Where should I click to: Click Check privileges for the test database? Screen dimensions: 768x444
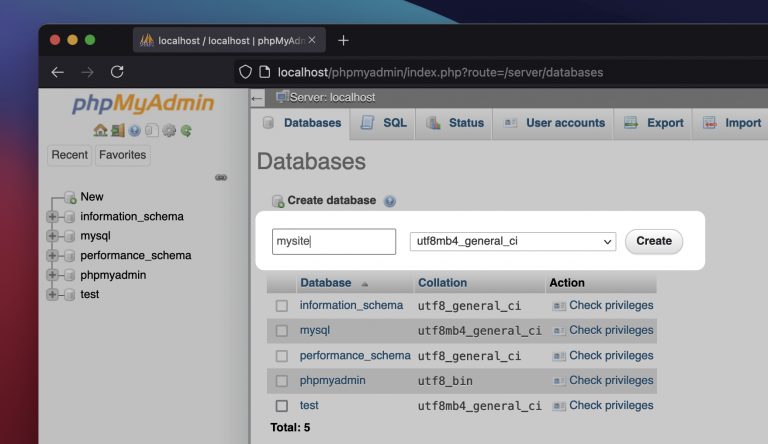[610, 406]
